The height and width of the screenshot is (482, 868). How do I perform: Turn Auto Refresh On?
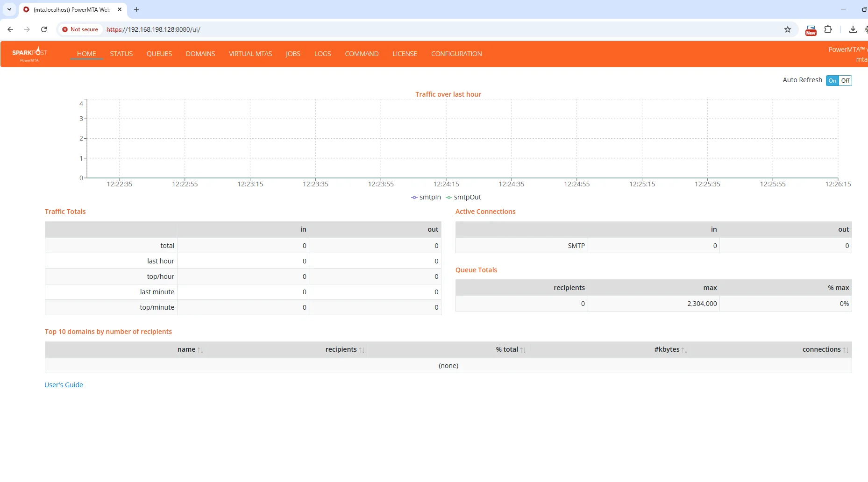click(832, 80)
